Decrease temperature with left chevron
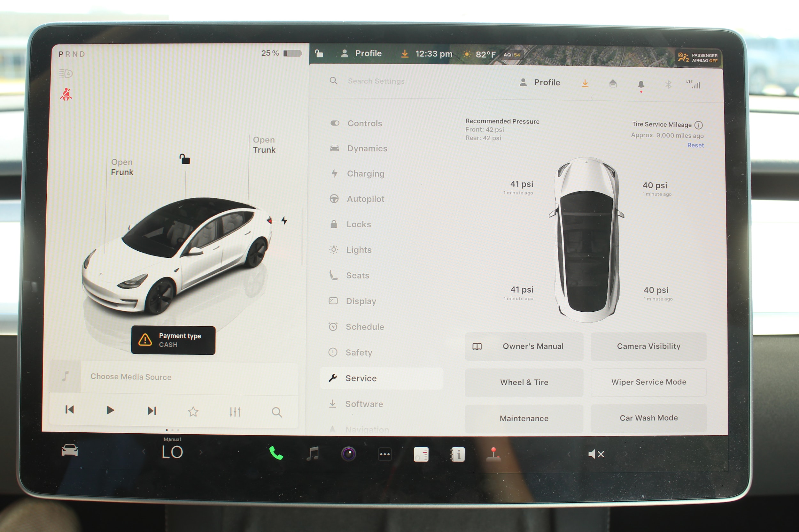 (144, 451)
